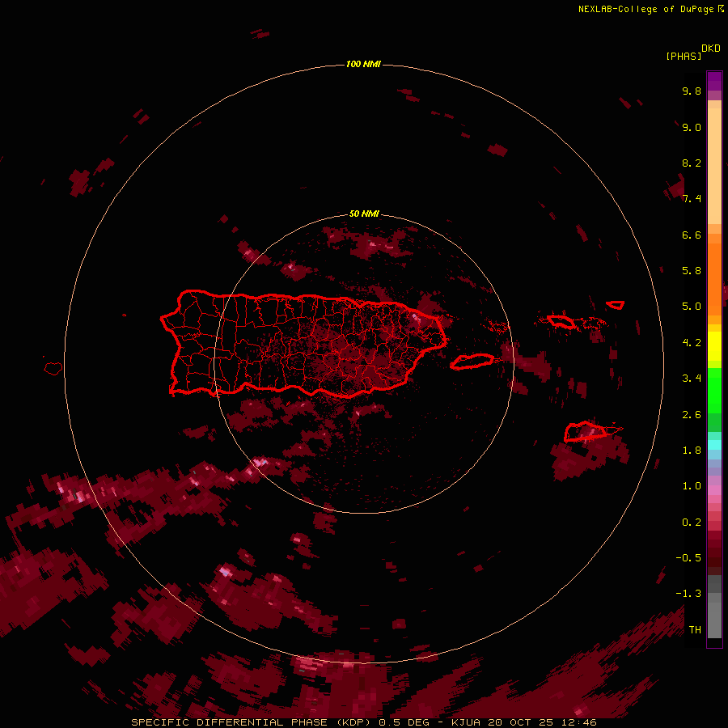
Task: Click the 6.6 scale value
Action: tap(692, 235)
